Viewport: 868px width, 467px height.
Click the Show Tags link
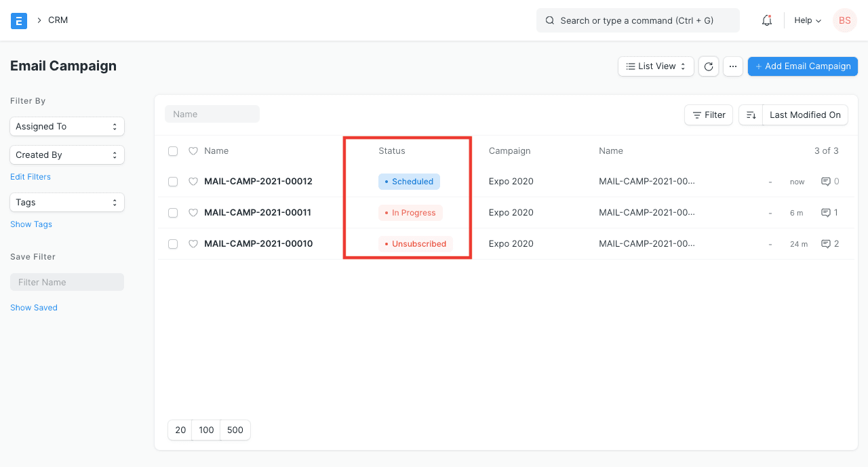(x=31, y=224)
